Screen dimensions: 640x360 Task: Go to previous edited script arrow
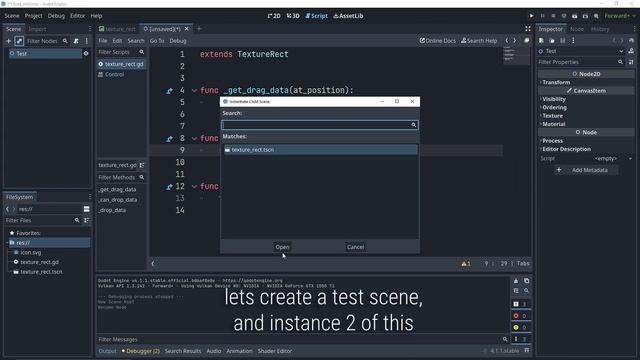(507, 40)
